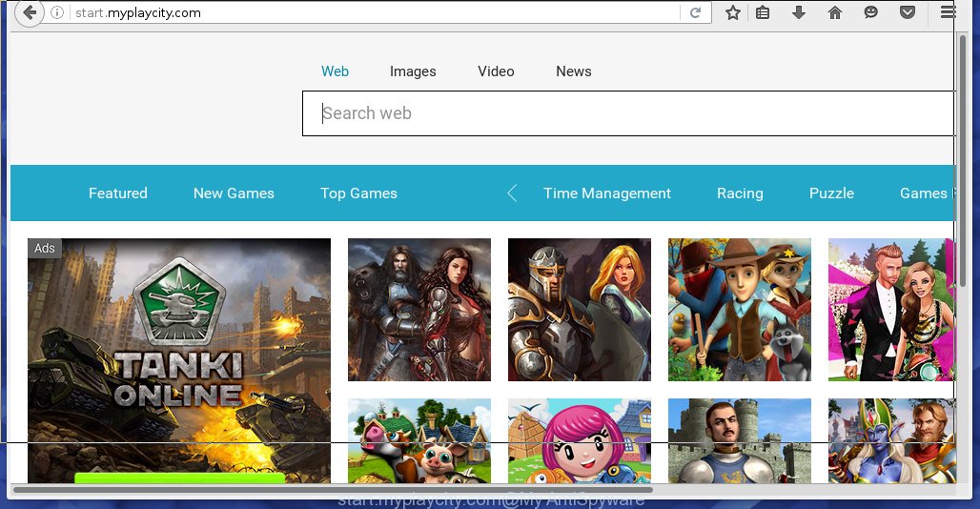Open game with warrior and bear thumbnail
980x509 pixels.
click(419, 310)
